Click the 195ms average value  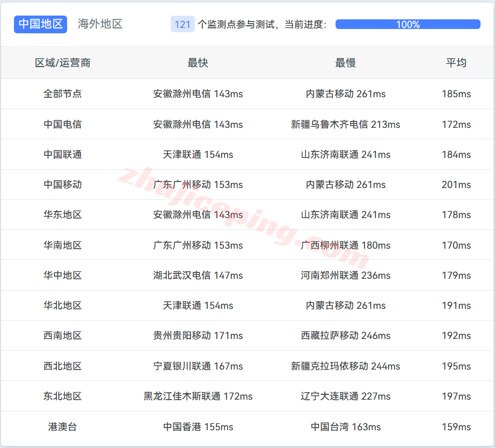point(456,366)
